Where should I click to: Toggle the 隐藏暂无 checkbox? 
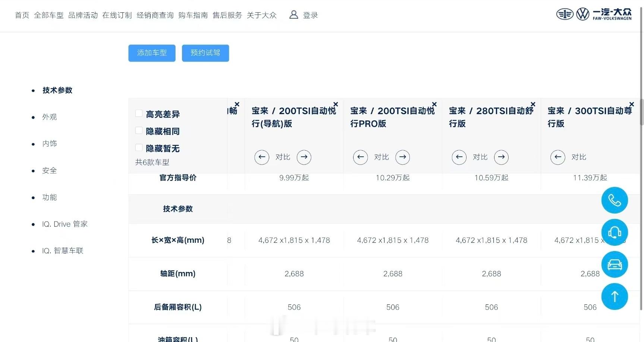(x=139, y=148)
